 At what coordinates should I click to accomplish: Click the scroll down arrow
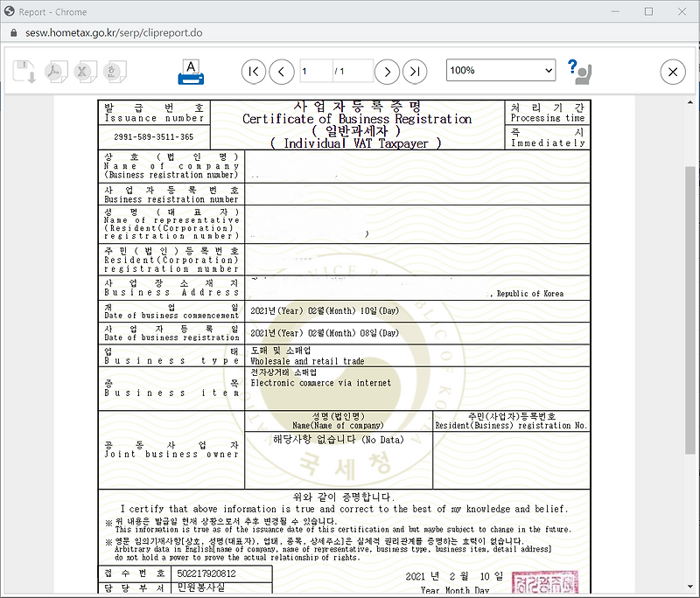(690, 587)
